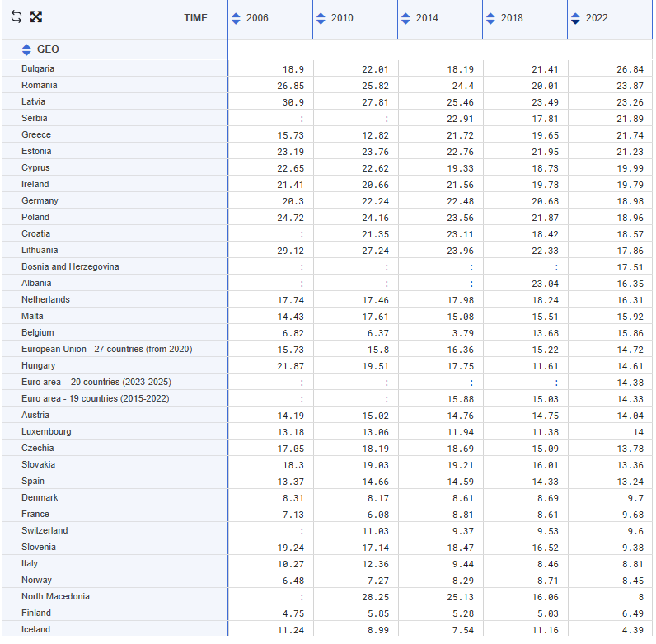
Task: Select the Romania row label
Action: coord(40,85)
